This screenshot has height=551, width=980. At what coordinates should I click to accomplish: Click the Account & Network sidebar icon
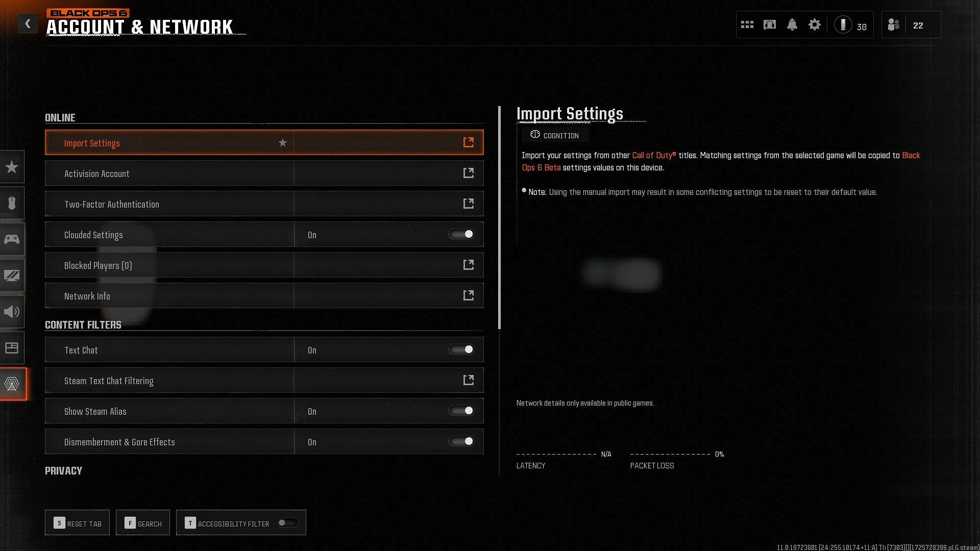12,384
